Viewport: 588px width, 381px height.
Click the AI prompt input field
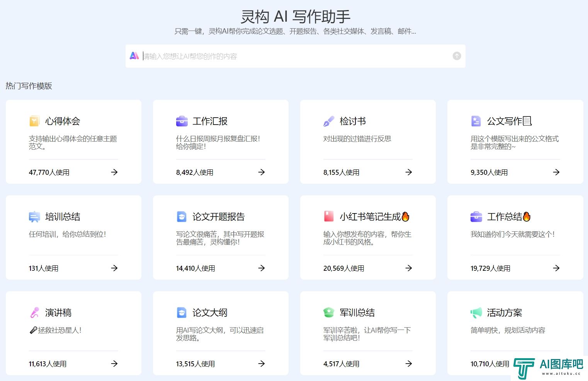click(295, 56)
